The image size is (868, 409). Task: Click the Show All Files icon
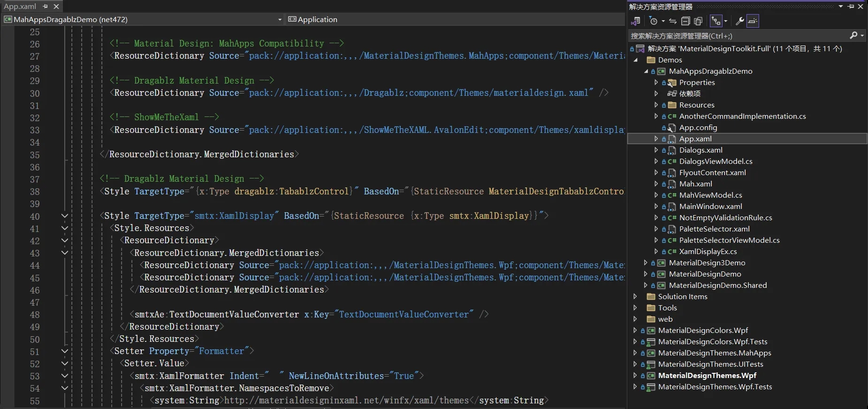tap(698, 21)
